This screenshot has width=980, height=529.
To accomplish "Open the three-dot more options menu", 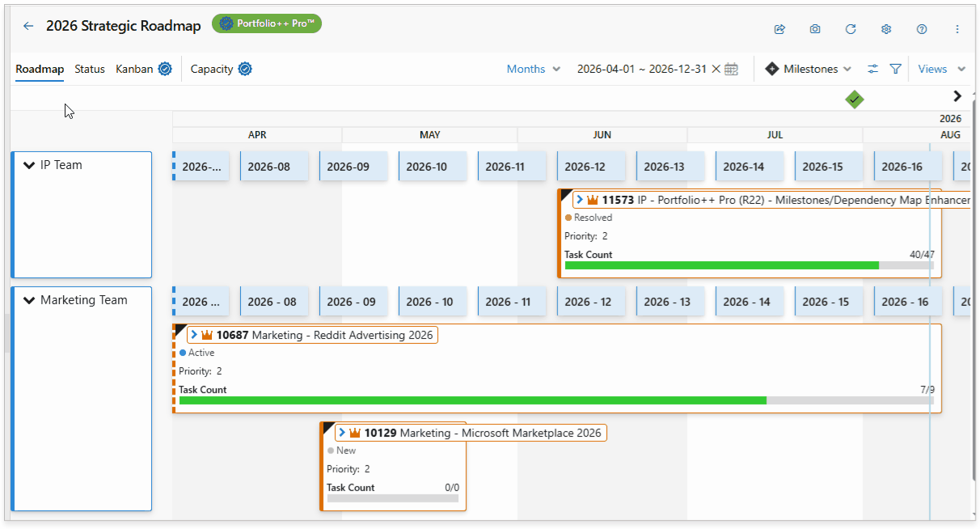I will [957, 29].
